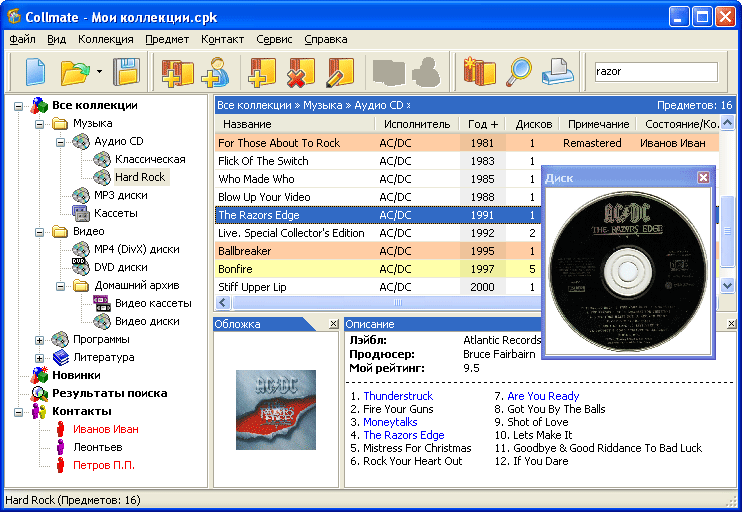This screenshot has height=512, width=742.
Task: Click the add collection toolbar icon
Action: pyautogui.click(x=177, y=72)
